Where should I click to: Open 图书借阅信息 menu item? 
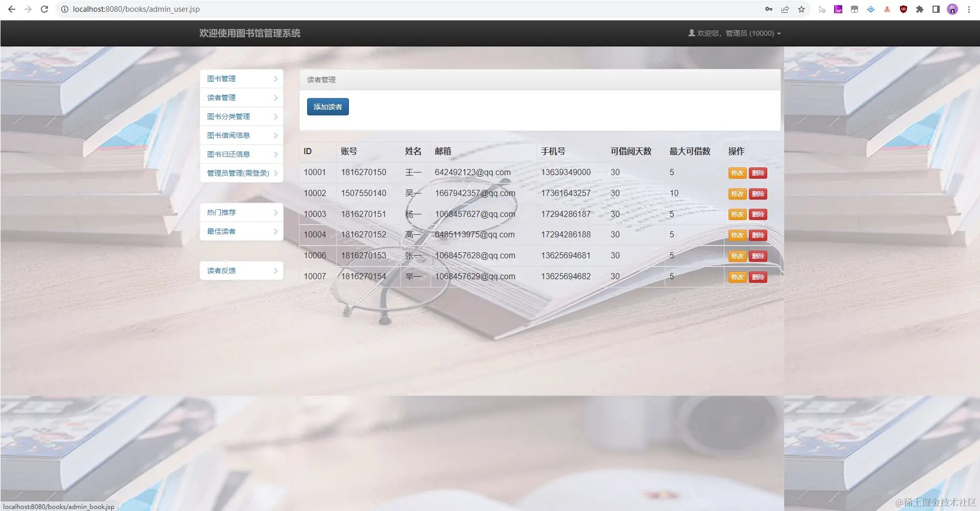pyautogui.click(x=241, y=135)
